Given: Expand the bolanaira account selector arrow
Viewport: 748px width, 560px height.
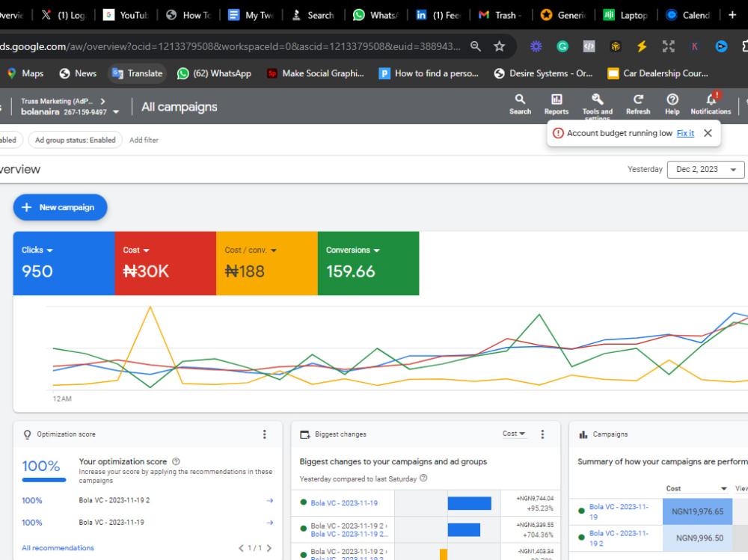Looking at the screenshot, I should 116,112.
